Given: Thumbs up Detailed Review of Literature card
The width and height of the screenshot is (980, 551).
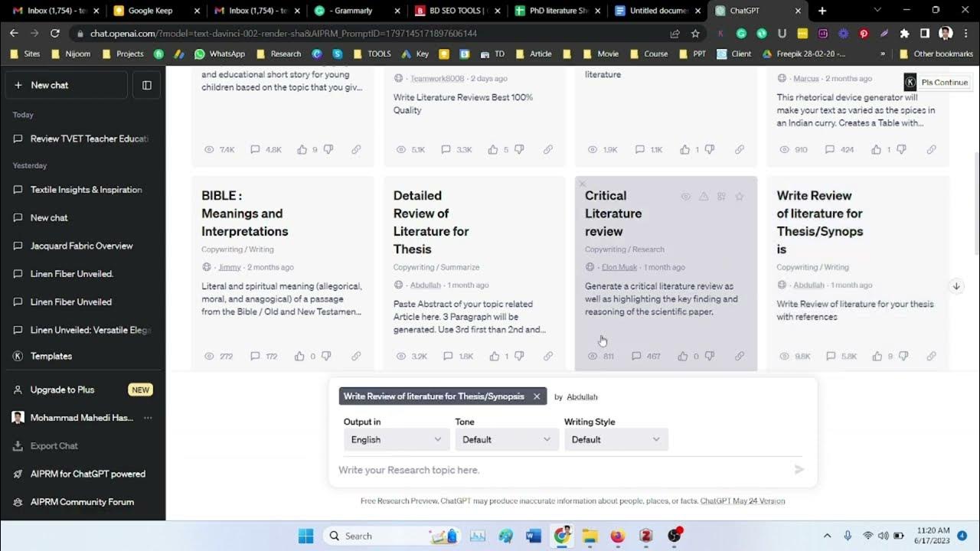Looking at the screenshot, I should (x=494, y=356).
